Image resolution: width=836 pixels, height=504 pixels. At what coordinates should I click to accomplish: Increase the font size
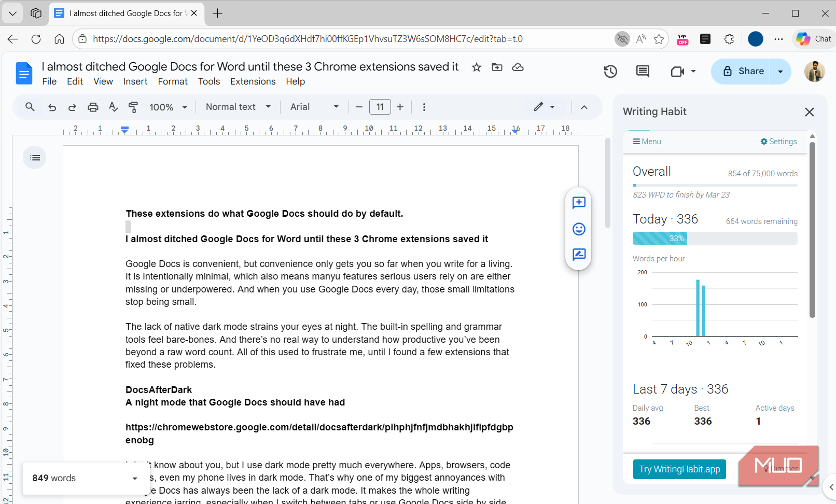coord(400,107)
